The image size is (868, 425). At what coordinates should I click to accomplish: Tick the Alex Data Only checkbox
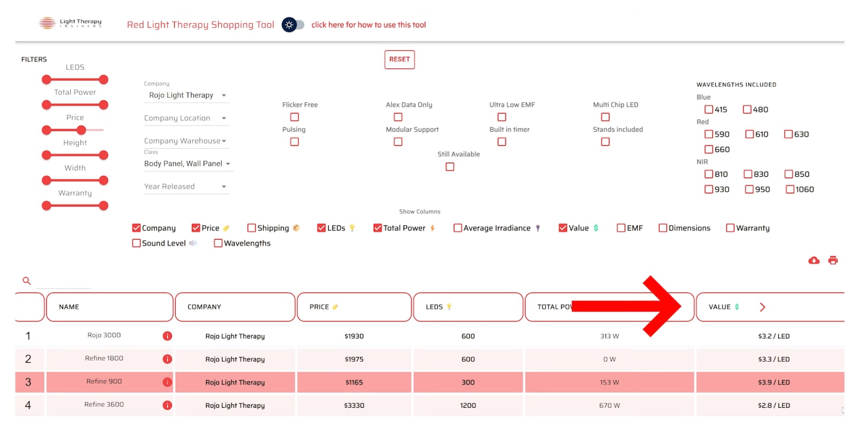click(x=398, y=117)
